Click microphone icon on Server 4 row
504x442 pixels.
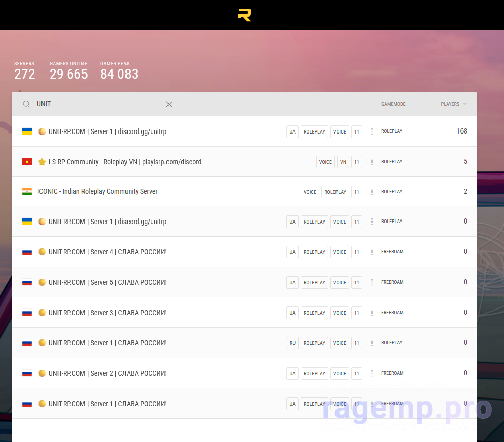point(372,252)
